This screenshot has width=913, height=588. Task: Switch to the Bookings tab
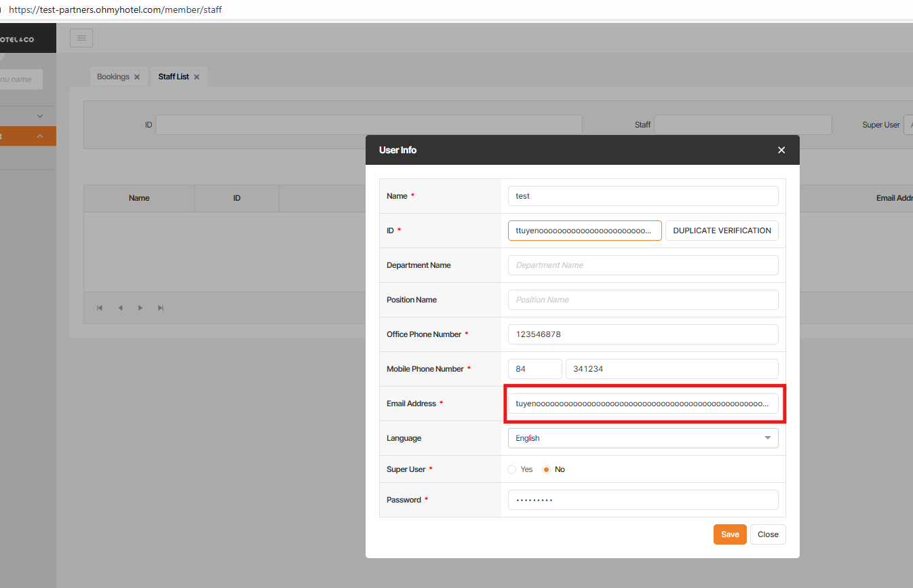113,77
